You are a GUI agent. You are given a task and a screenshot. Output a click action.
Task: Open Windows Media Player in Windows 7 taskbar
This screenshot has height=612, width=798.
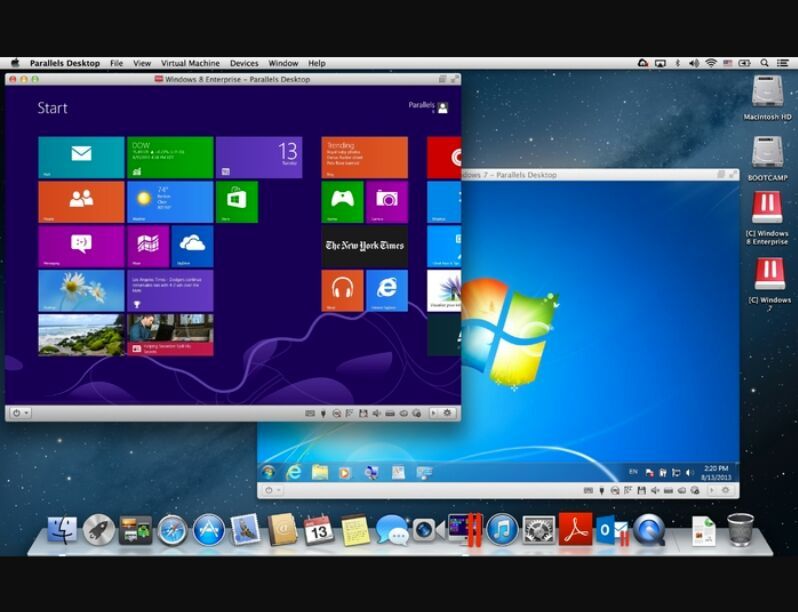[x=345, y=473]
